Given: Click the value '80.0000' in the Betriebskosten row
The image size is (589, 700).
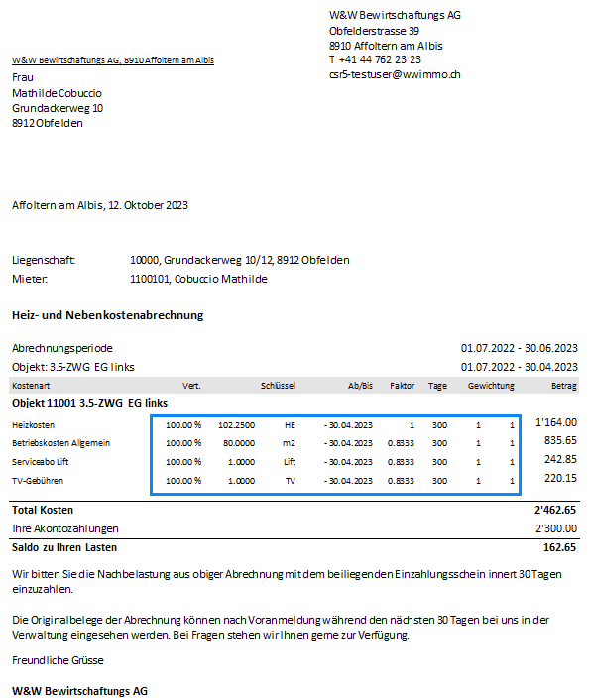Looking at the screenshot, I should coord(239,443).
